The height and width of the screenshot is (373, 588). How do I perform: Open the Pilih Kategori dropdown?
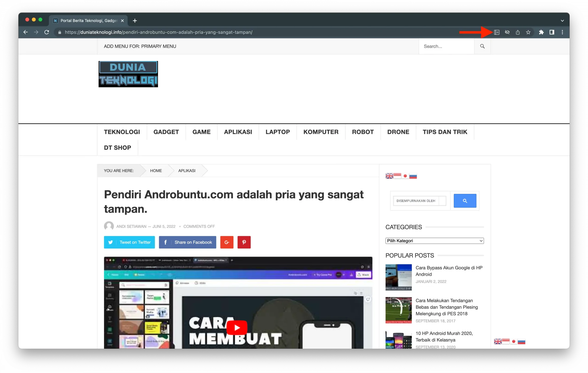pyautogui.click(x=434, y=241)
